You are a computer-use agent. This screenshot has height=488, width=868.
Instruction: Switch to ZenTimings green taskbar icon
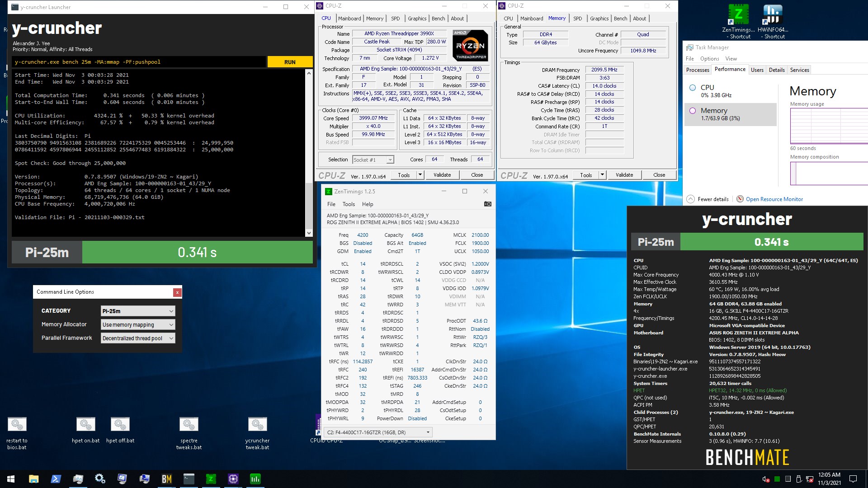click(211, 479)
